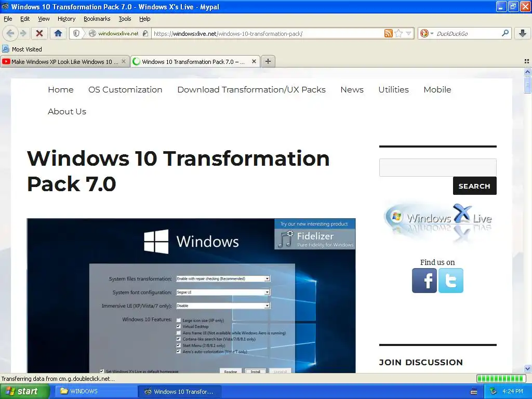This screenshot has width=532, height=399.
Task: Subscribe via the orange RSS feed icon
Action: (x=389, y=33)
